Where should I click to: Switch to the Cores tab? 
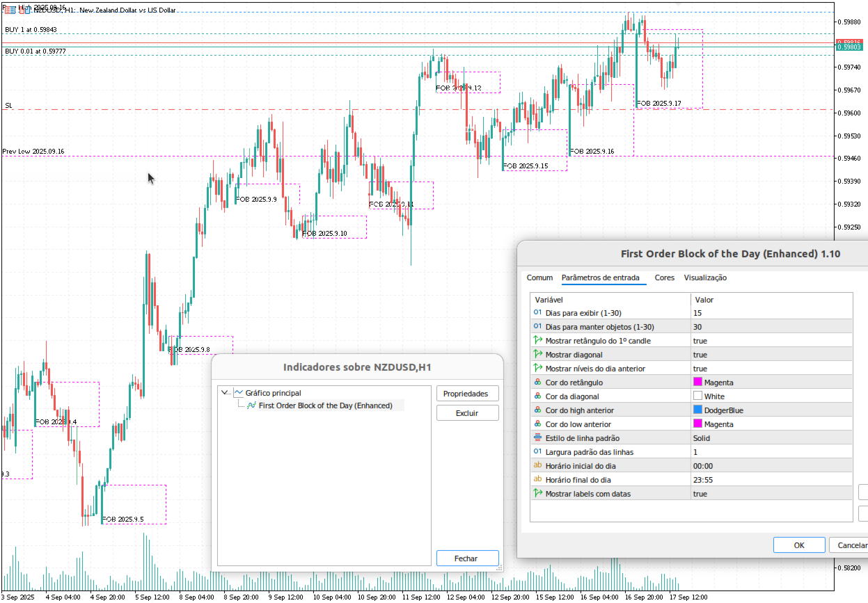(x=665, y=278)
